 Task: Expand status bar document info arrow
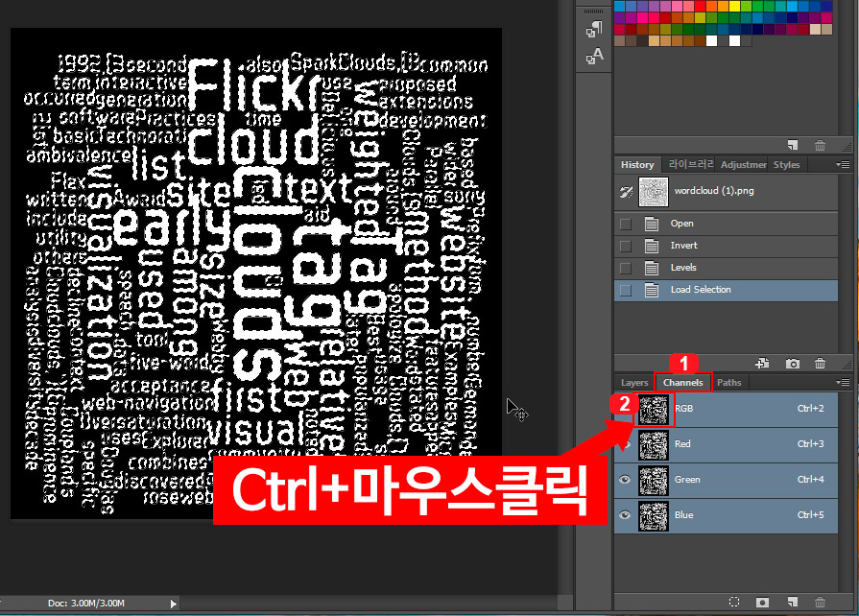pyautogui.click(x=173, y=604)
